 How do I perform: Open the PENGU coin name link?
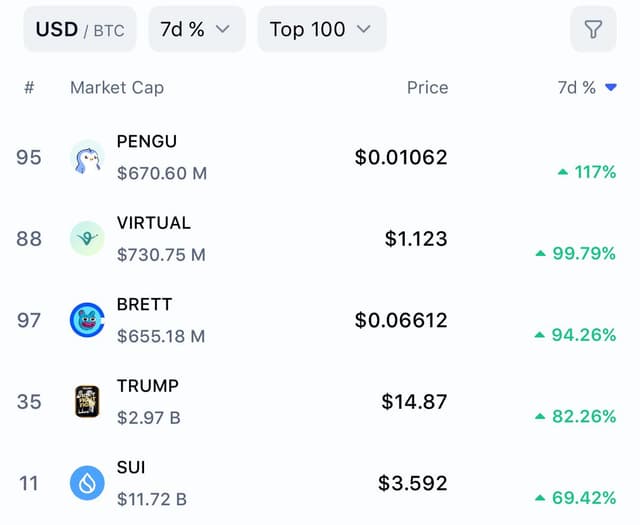pyautogui.click(x=147, y=142)
